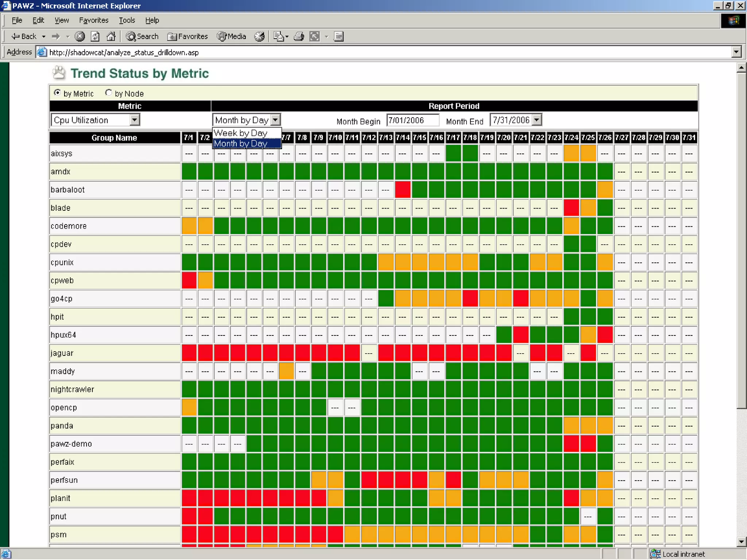
Task: Select the 'by Metric' radio button
Action: tap(57, 93)
